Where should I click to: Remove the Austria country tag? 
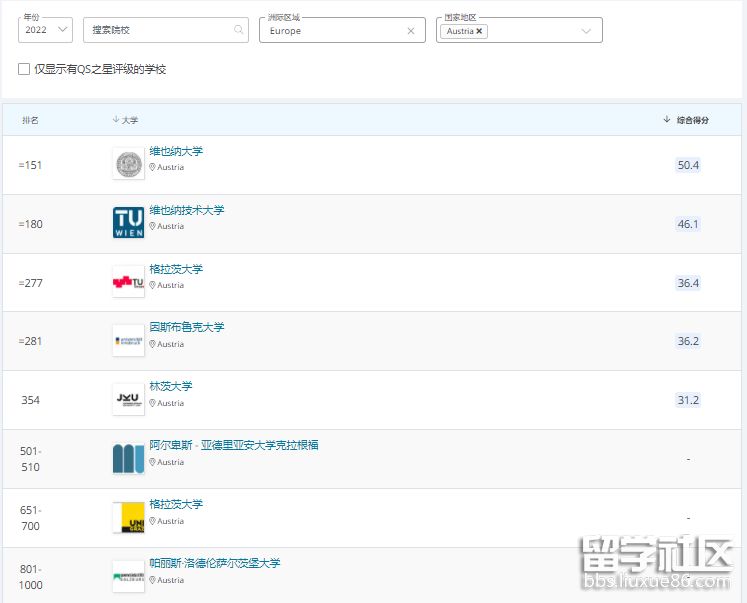click(480, 31)
